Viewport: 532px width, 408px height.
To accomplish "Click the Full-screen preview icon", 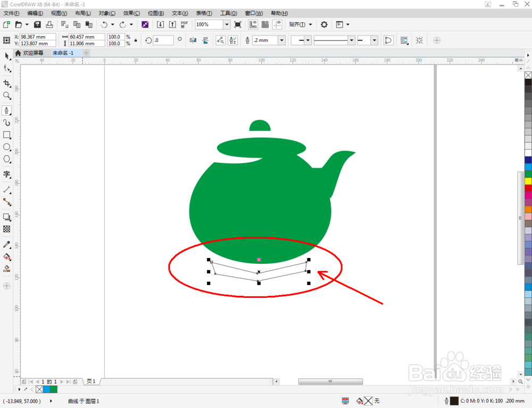I will pyautogui.click(x=238, y=24).
